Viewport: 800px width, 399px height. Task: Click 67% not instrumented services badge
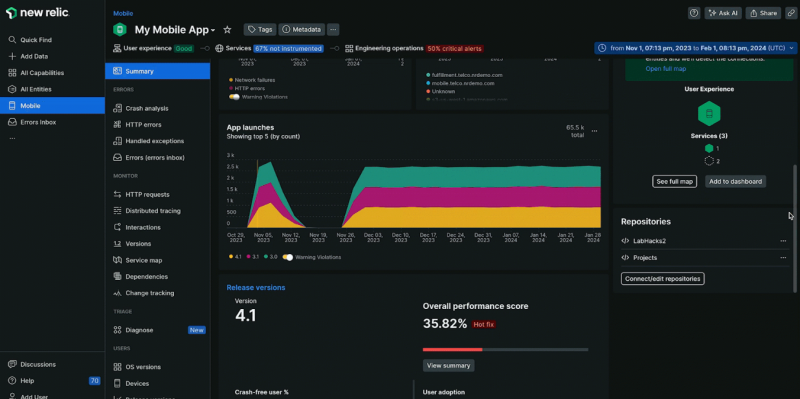288,48
